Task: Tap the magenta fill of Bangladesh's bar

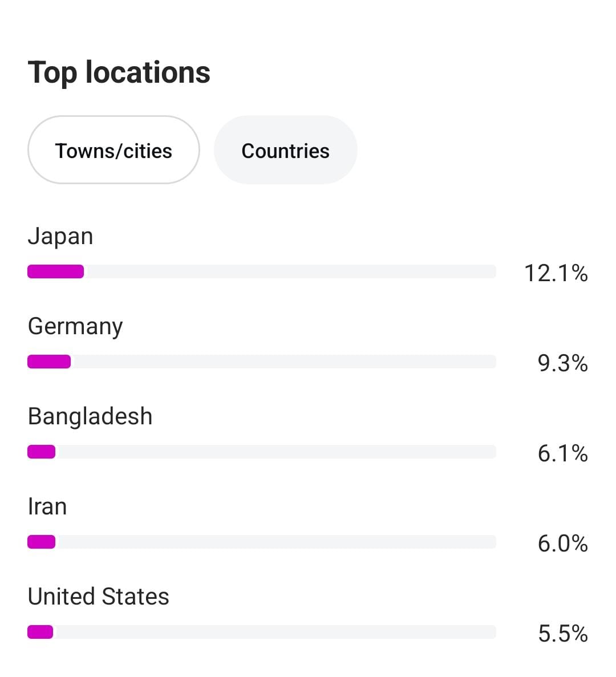Action: pos(42,452)
